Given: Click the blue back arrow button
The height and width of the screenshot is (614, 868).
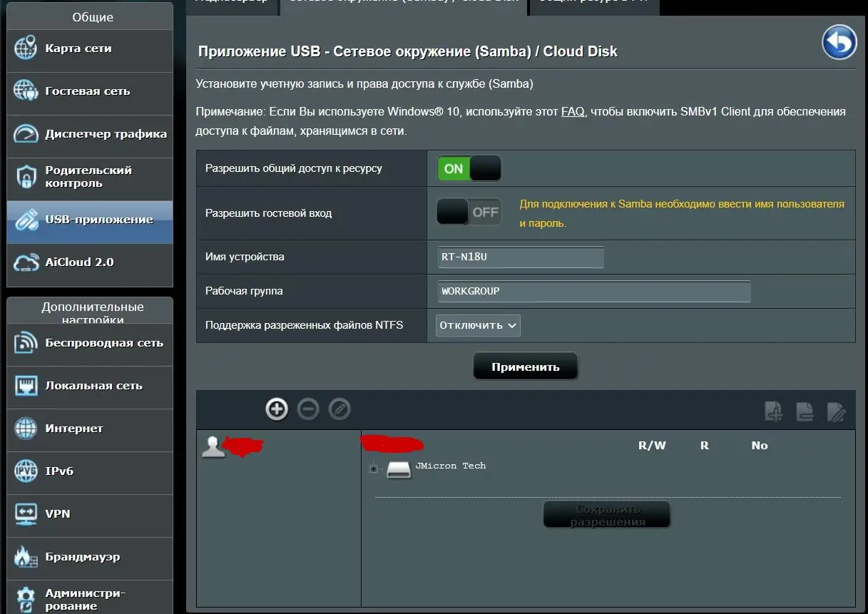Looking at the screenshot, I should pos(839,43).
